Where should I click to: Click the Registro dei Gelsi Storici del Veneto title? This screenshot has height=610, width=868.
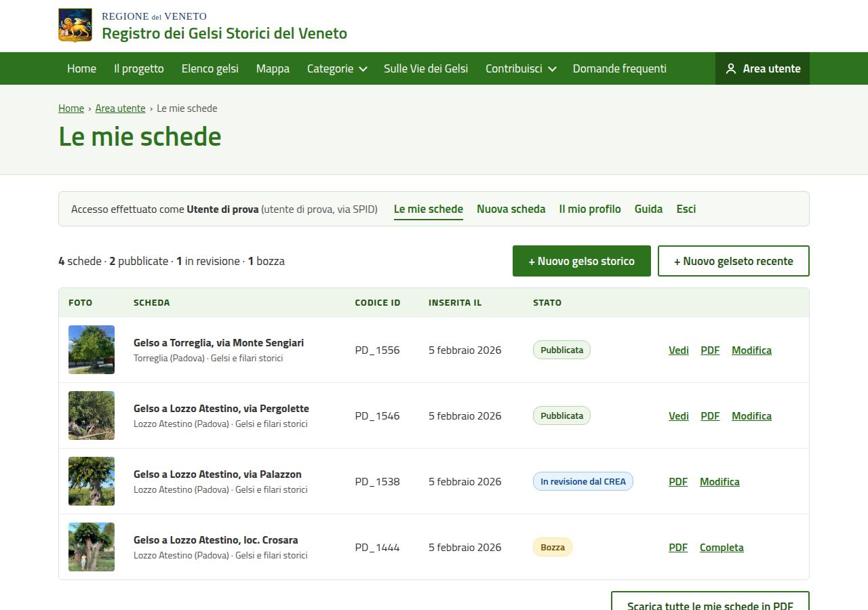(224, 33)
